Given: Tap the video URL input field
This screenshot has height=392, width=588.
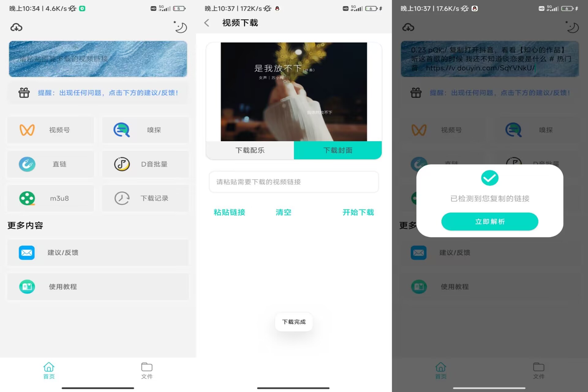Looking at the screenshot, I should [294, 182].
